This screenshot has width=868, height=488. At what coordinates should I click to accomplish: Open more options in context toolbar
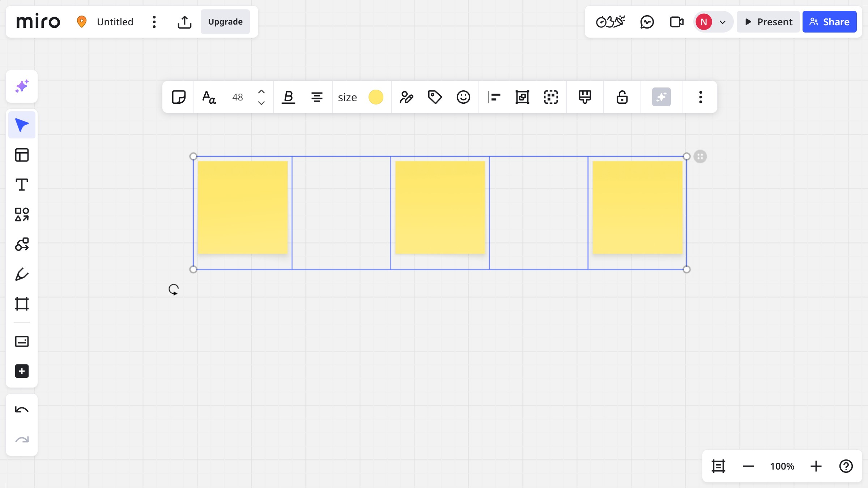coord(701,97)
